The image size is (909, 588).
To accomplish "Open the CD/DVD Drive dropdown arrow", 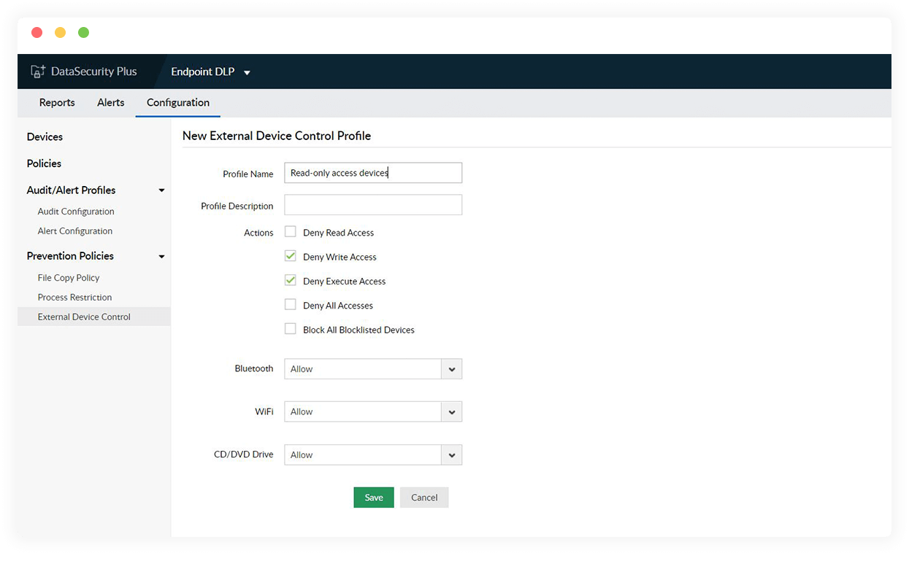I will pyautogui.click(x=452, y=454).
